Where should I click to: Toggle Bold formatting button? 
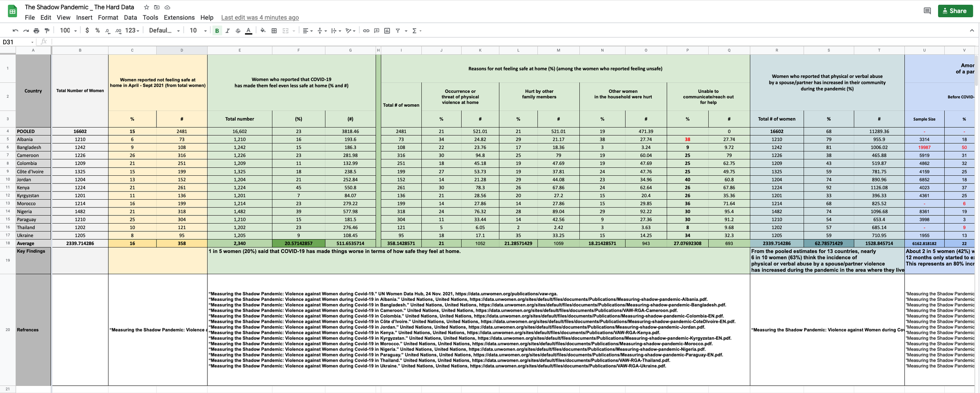[x=217, y=31]
